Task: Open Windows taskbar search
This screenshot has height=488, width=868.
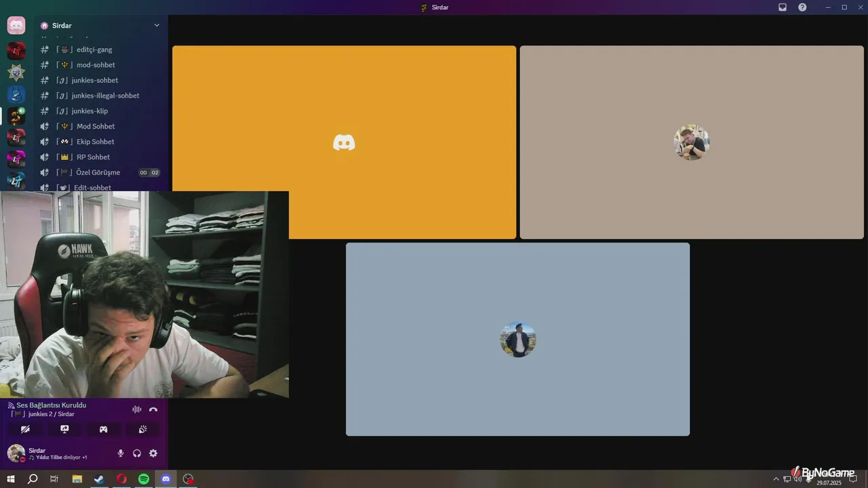Action: click(x=33, y=479)
